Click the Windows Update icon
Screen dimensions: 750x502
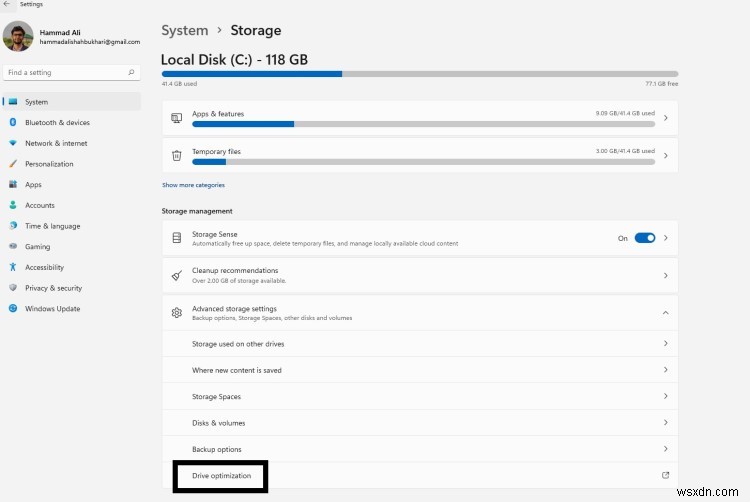(x=13, y=308)
